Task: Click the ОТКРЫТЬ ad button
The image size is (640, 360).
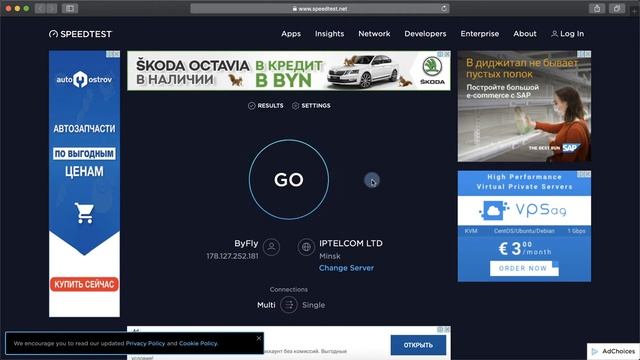Action: [x=418, y=345]
